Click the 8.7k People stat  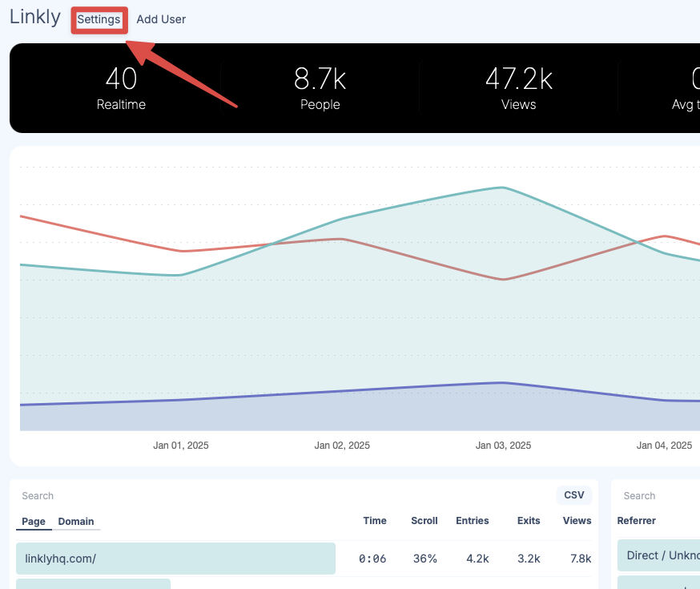[x=320, y=88]
